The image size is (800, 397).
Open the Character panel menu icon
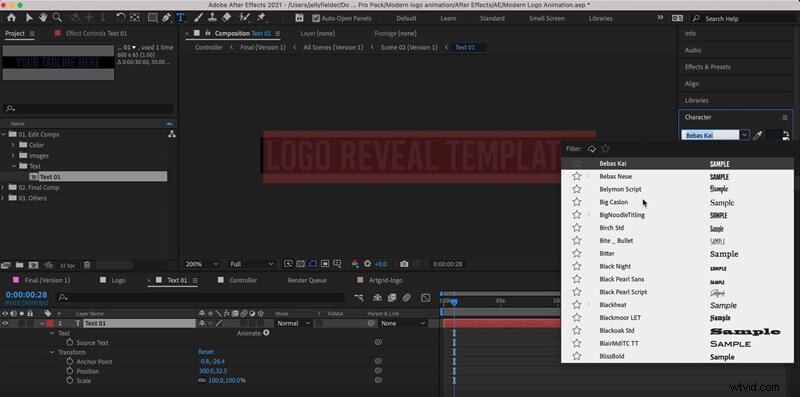[785, 117]
